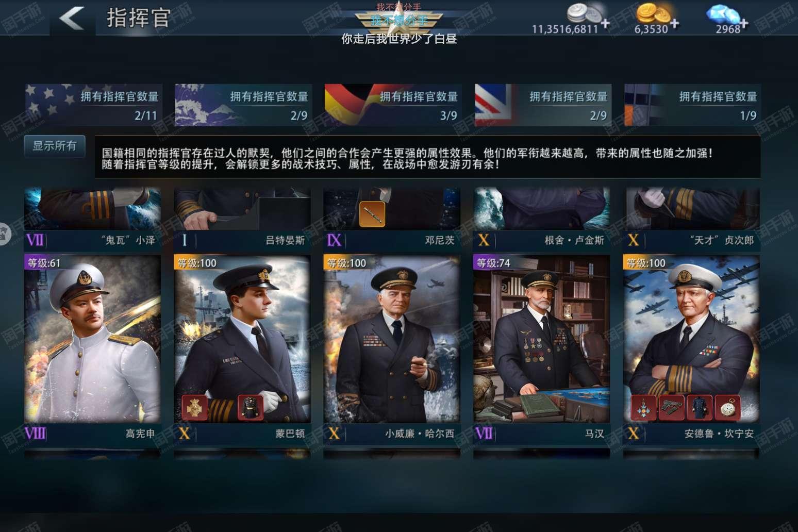Image resolution: width=798 pixels, height=532 pixels.
Task: Toggle the 显示所有 filter button
Action: tap(55, 146)
